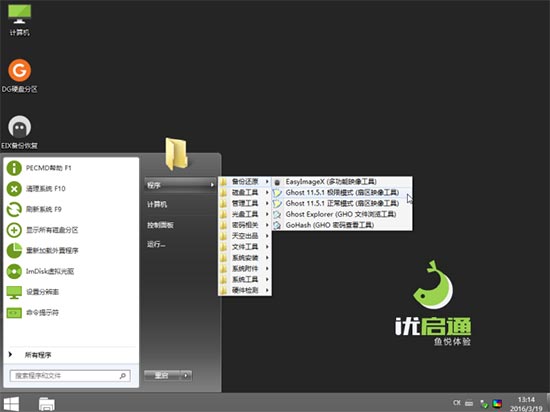Launch Ghost 11.5.1 正常模式
Viewport: 550px width, 412px height.
(342, 203)
